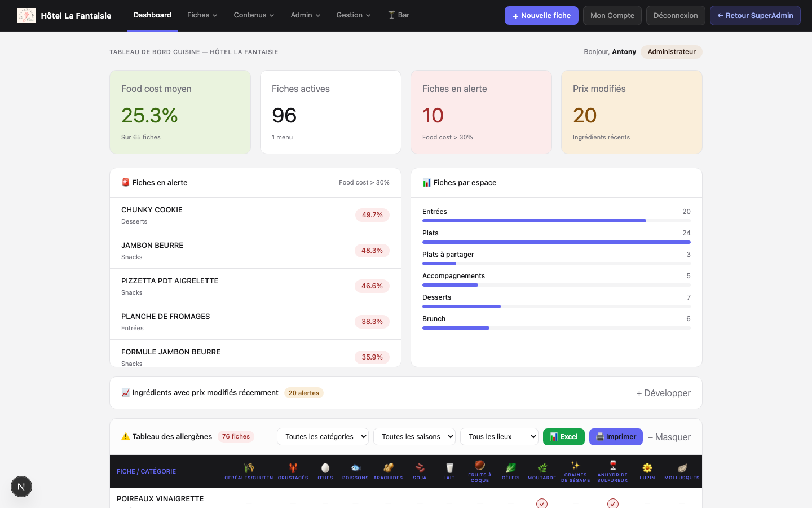Image resolution: width=812 pixels, height=508 pixels.
Task: Click the Crustacés lobster allergen icon
Action: [293, 467]
